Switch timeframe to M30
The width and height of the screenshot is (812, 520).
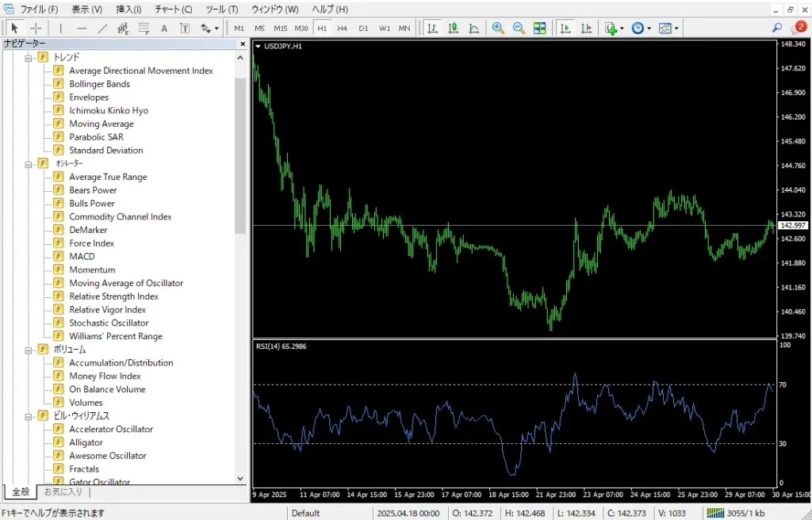coord(301,29)
